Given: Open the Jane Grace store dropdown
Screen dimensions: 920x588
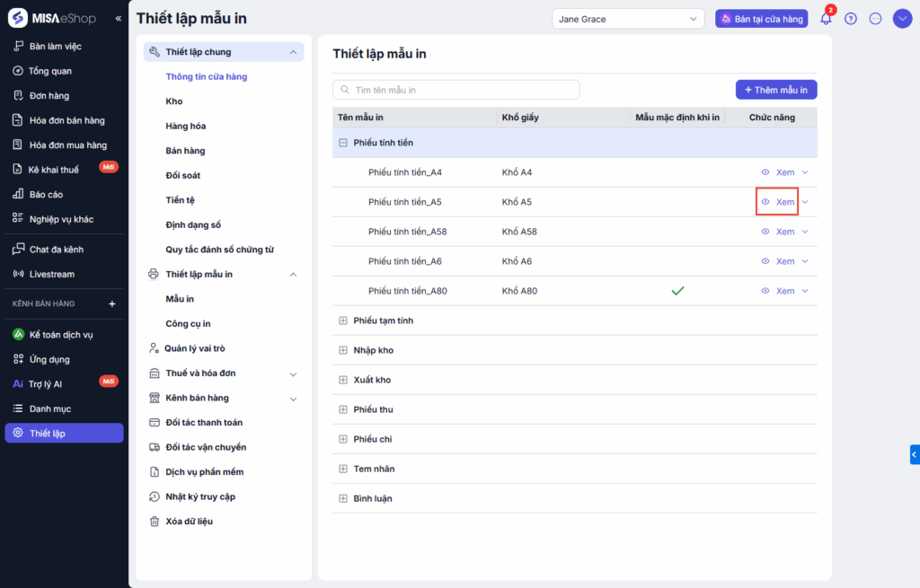Looking at the screenshot, I should click(629, 19).
